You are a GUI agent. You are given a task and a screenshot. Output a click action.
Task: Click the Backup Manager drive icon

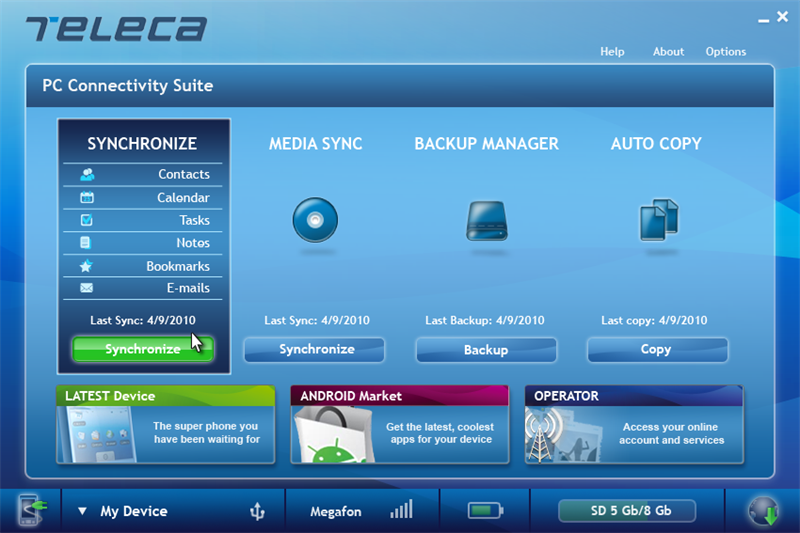click(x=486, y=220)
